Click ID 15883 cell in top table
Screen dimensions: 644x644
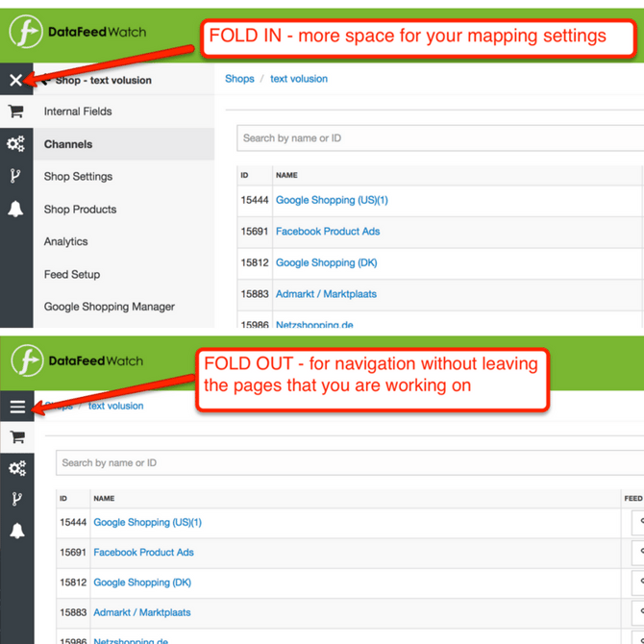point(255,294)
